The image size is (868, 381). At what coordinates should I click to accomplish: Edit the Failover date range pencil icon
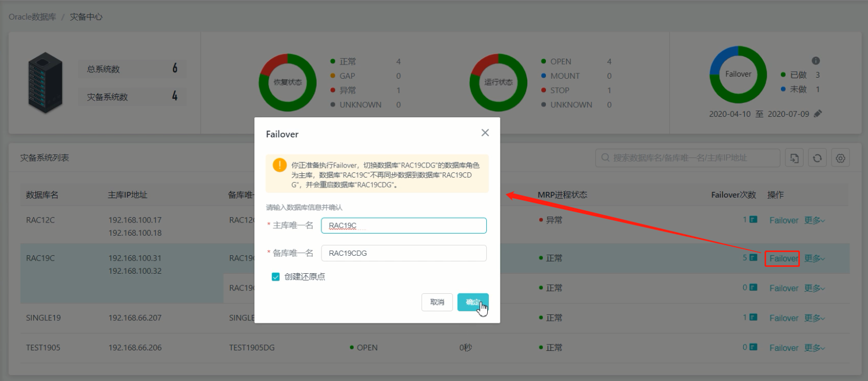point(818,114)
